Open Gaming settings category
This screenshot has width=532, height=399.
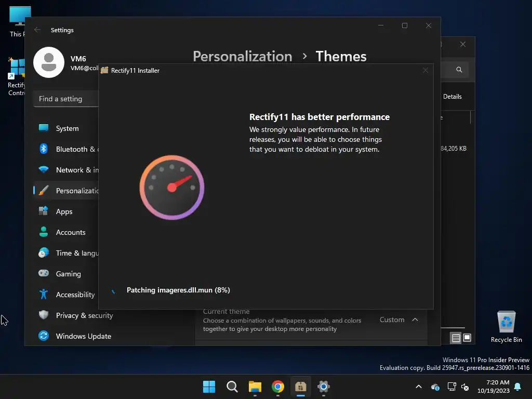pyautogui.click(x=66, y=273)
